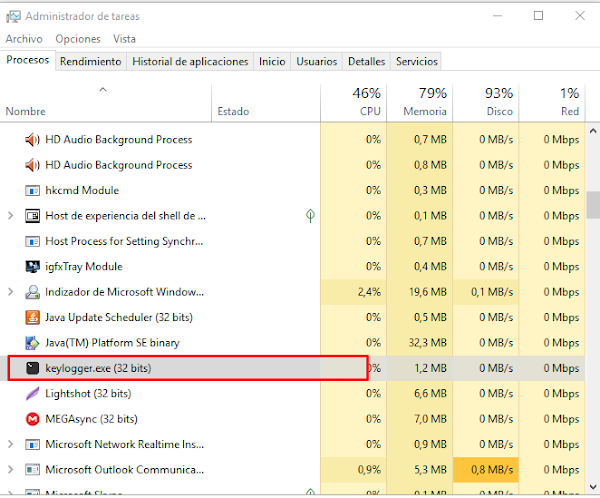Click the Lightshot feather icon
The height and width of the screenshot is (498, 600).
[33, 393]
